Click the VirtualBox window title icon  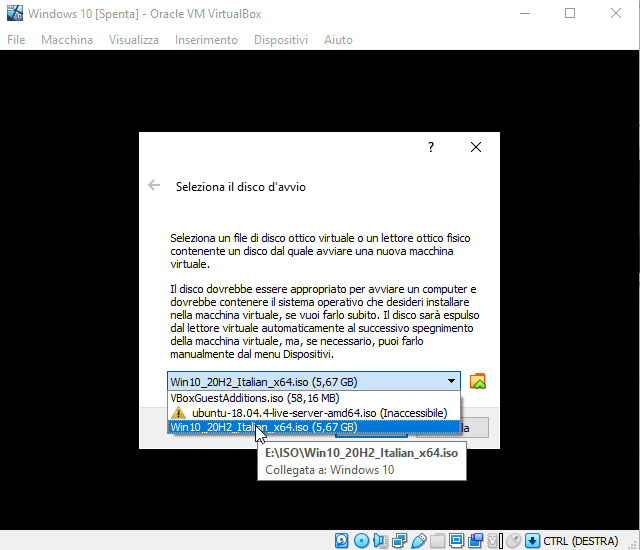(x=15, y=13)
